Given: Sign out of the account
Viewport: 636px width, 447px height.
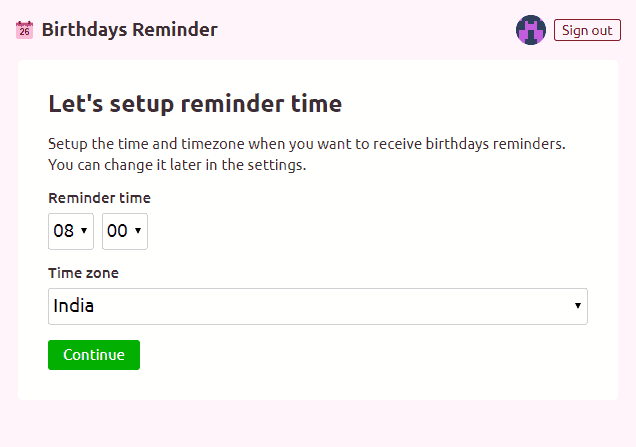Looking at the screenshot, I should [587, 30].
